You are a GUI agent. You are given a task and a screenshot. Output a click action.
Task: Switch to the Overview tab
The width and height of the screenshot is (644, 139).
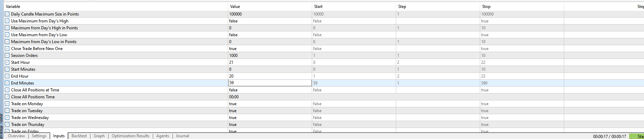coord(16,136)
